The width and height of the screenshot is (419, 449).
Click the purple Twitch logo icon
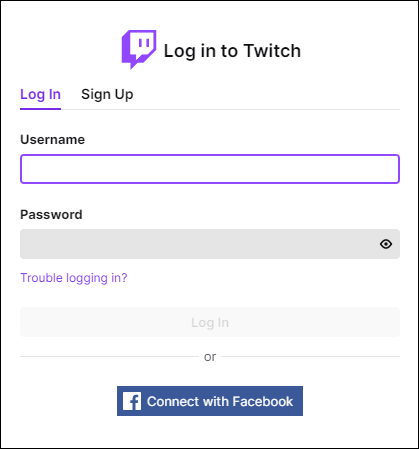point(139,49)
